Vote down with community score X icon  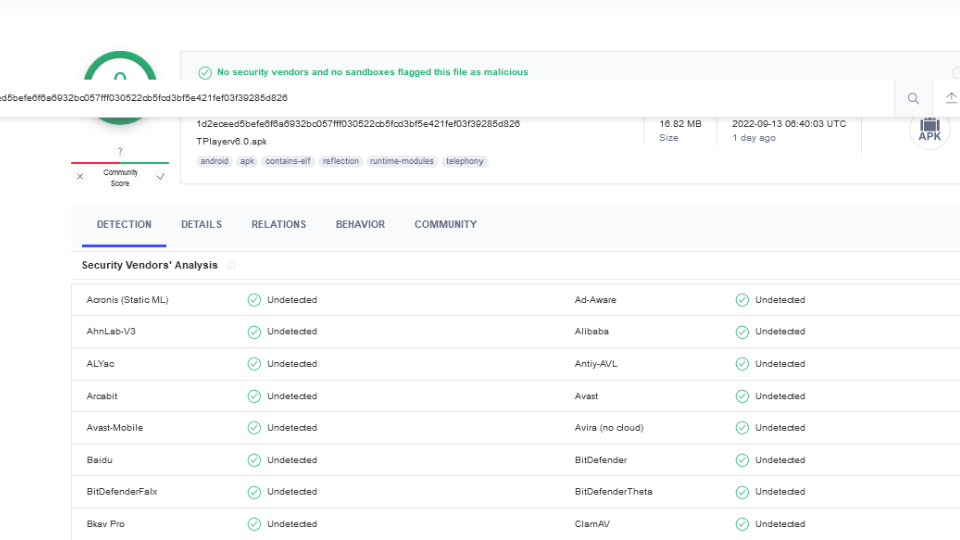80,176
